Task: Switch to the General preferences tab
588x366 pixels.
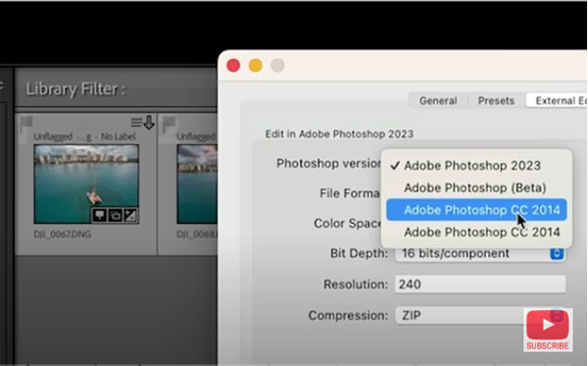Action: coord(438,101)
